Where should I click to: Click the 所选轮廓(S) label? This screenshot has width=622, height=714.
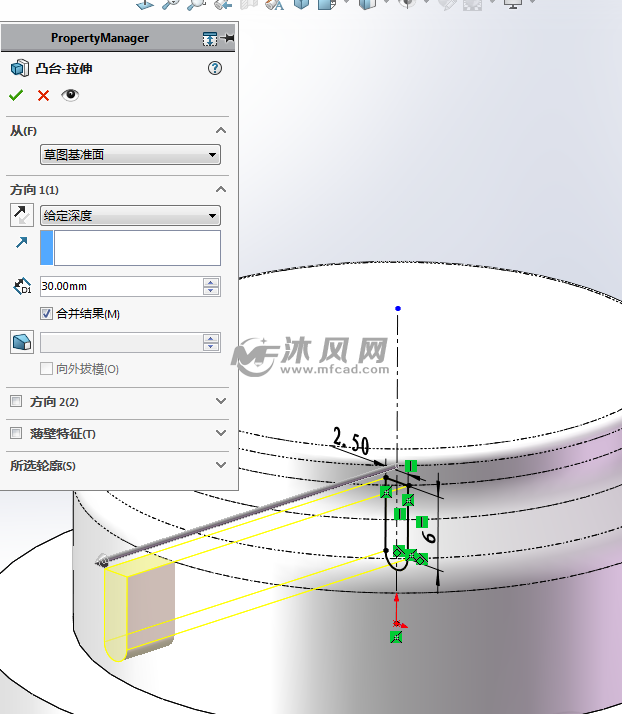tap(43, 466)
